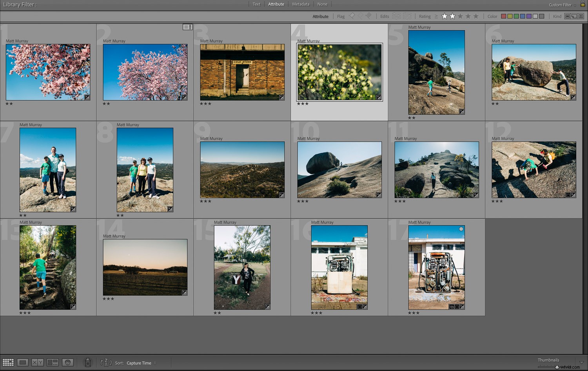
Task: Open the rating comparison operator dropdown
Action: pyautogui.click(x=437, y=16)
